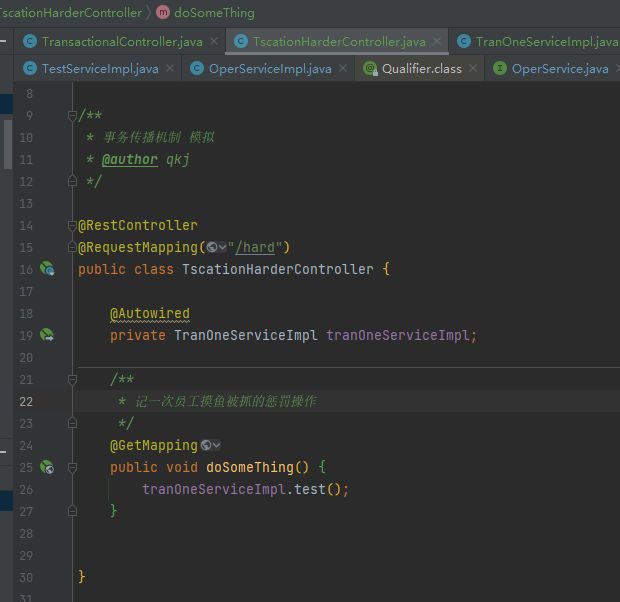620x602 pixels.
Task: Click the @GetMapping annotation text
Action: [x=154, y=446]
